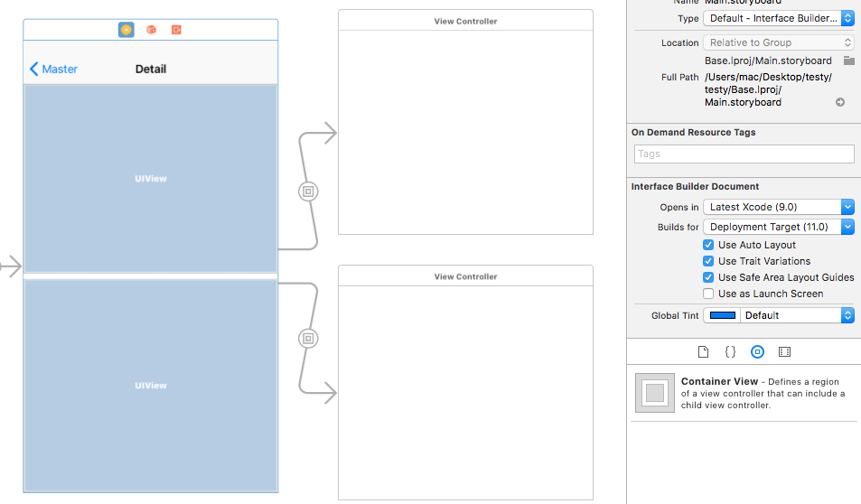Viewport: 861px width, 504px height.
Task: Reveal full path with the arrow icon
Action: [x=840, y=102]
